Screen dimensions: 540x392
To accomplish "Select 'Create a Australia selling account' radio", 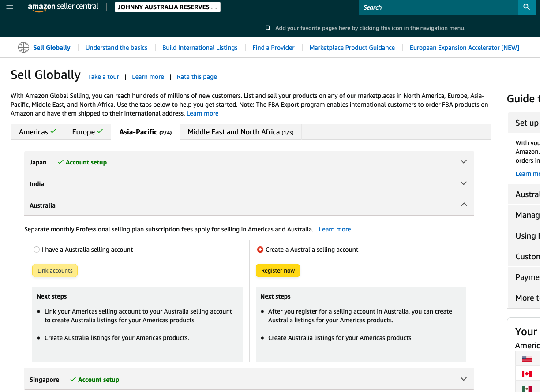I will (260, 250).
